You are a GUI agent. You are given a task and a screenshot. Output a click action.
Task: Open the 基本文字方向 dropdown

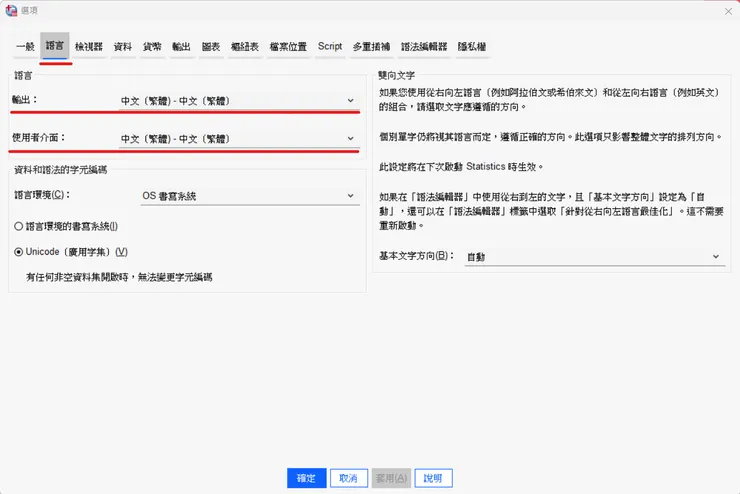point(595,257)
